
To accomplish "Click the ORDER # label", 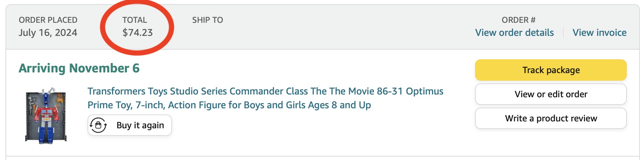I will [519, 20].
